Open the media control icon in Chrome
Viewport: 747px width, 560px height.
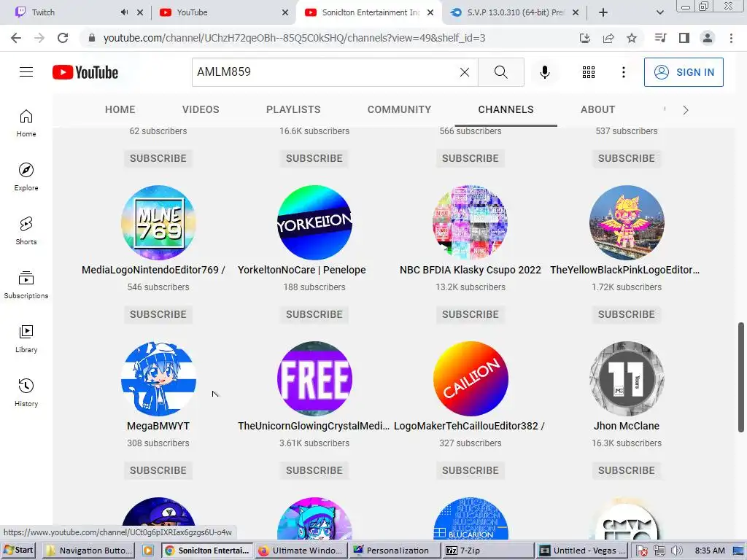[x=660, y=38]
